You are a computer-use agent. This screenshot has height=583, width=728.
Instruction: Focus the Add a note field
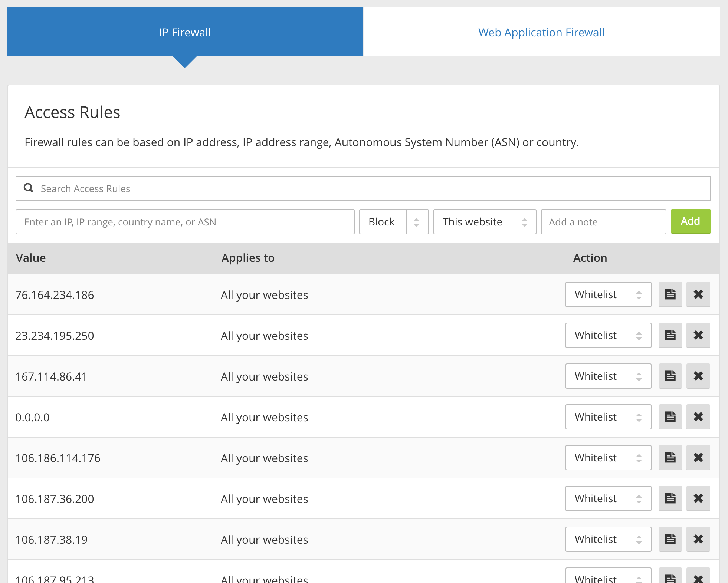pyautogui.click(x=603, y=222)
